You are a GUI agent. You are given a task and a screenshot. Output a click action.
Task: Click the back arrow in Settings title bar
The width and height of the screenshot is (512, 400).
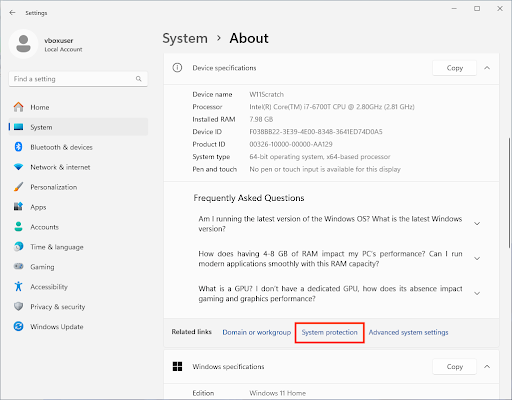12,13
